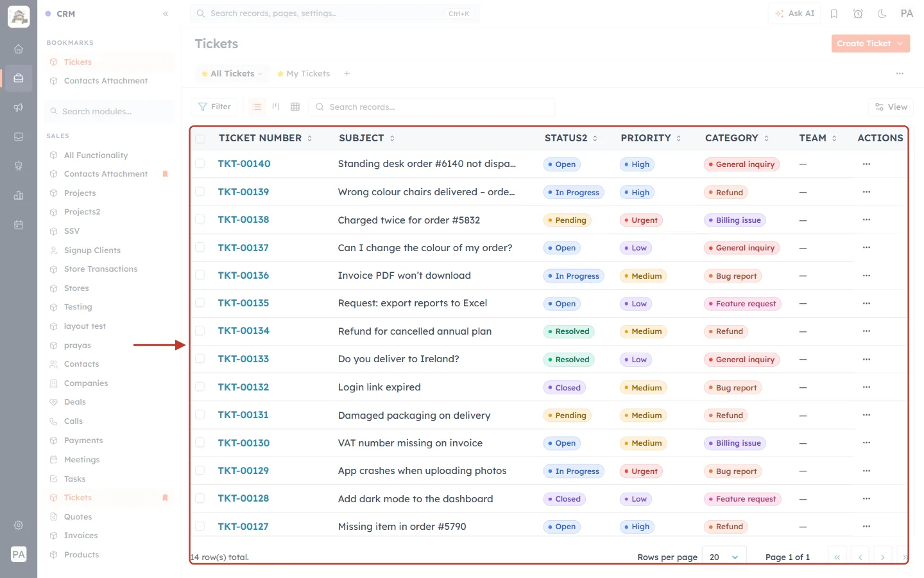Open ticket TKT-00134 link
The image size is (924, 578).
tap(244, 331)
